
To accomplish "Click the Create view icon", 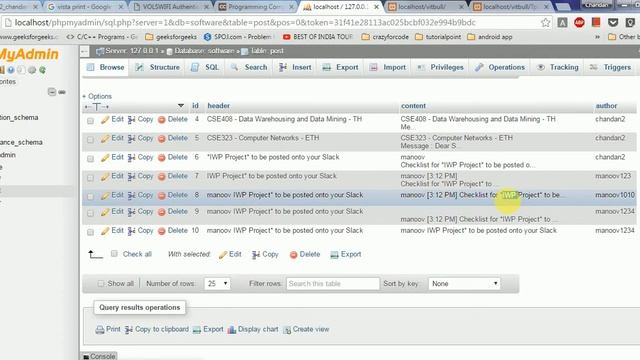I will click(287, 330).
